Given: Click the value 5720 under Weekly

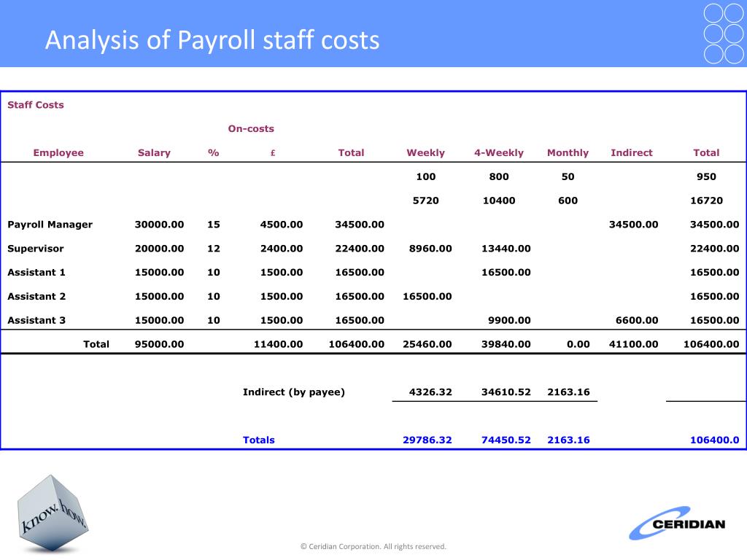Looking at the screenshot, I should click(x=426, y=201).
